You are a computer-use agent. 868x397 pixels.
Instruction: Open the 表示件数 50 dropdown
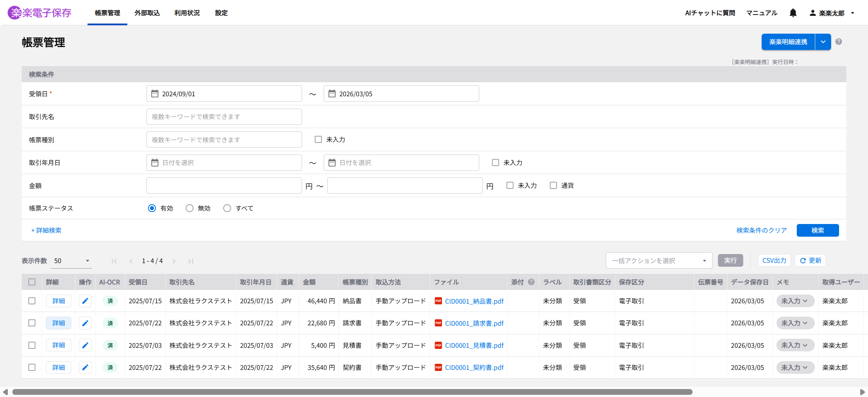(x=71, y=261)
